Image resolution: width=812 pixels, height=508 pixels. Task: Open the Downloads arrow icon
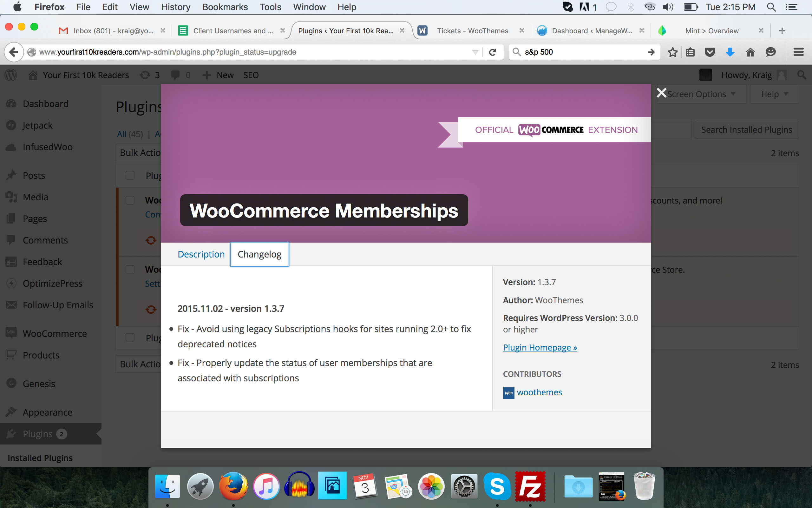[x=730, y=52]
